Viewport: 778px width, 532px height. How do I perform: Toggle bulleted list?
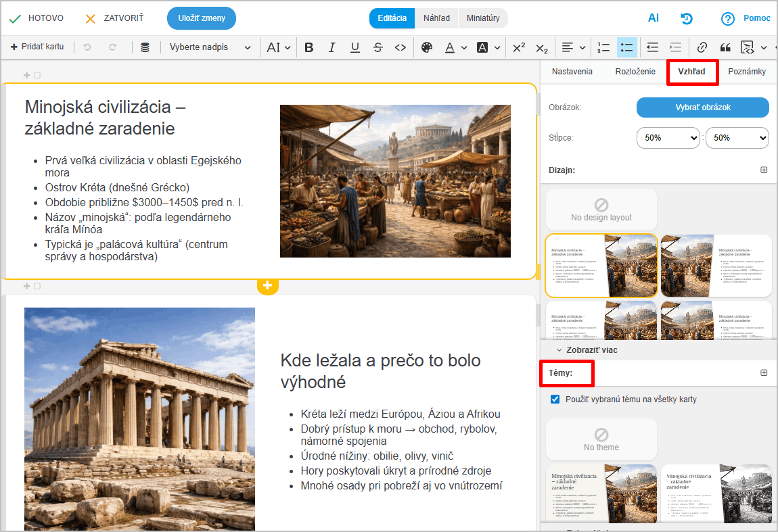pos(626,47)
